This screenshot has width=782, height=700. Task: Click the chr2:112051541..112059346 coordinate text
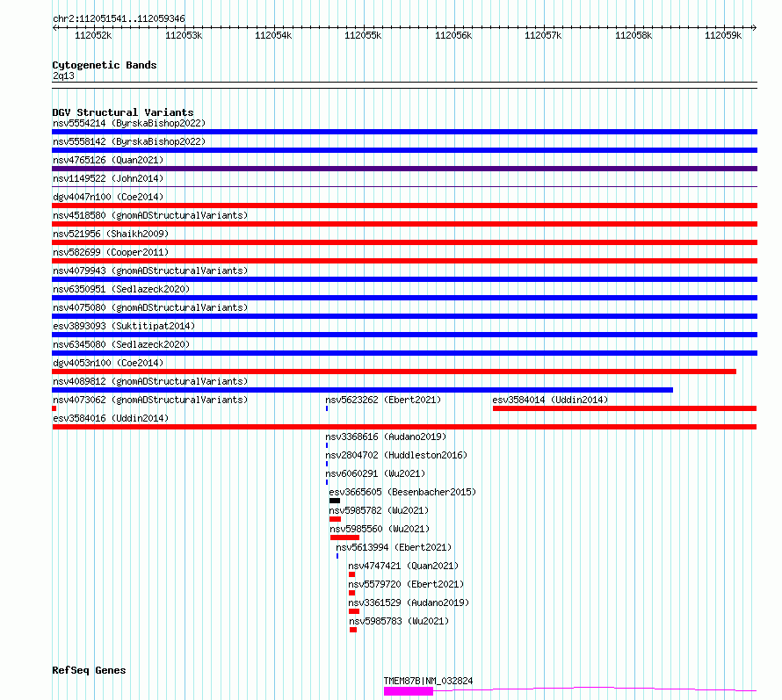tap(119, 19)
